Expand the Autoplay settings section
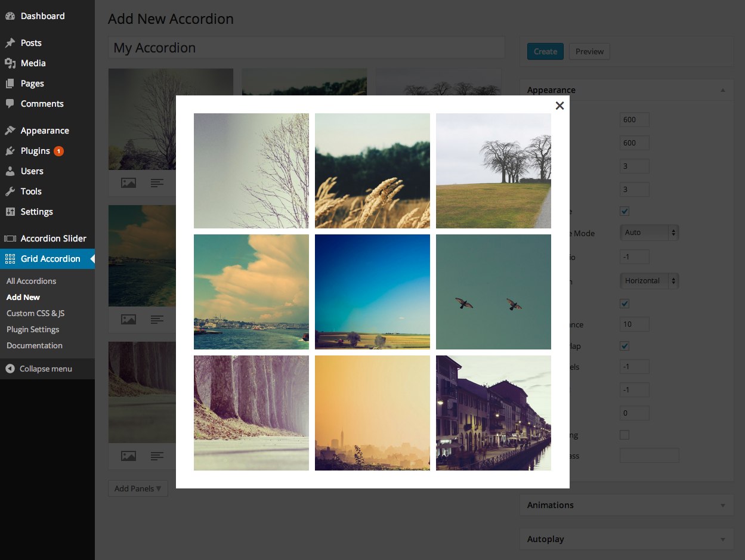Viewport: 745px width, 560px height. click(x=723, y=539)
